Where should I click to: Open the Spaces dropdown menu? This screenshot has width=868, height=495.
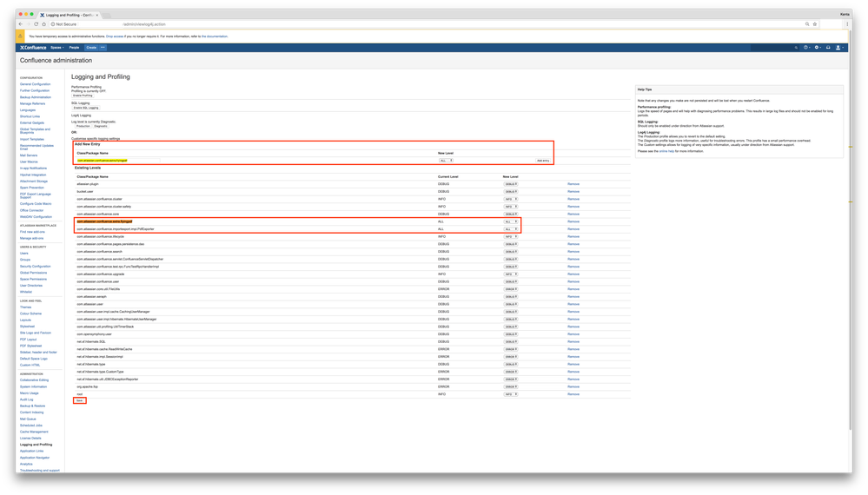57,48
